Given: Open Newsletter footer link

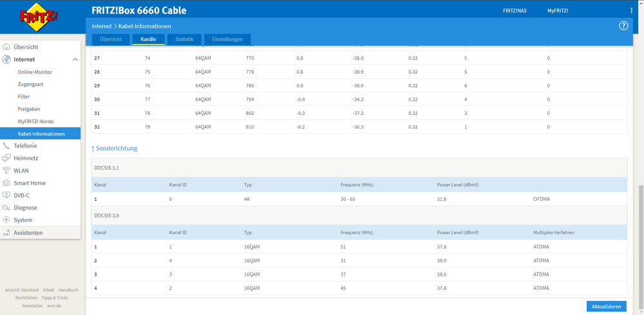Looking at the screenshot, I should 32,305.
